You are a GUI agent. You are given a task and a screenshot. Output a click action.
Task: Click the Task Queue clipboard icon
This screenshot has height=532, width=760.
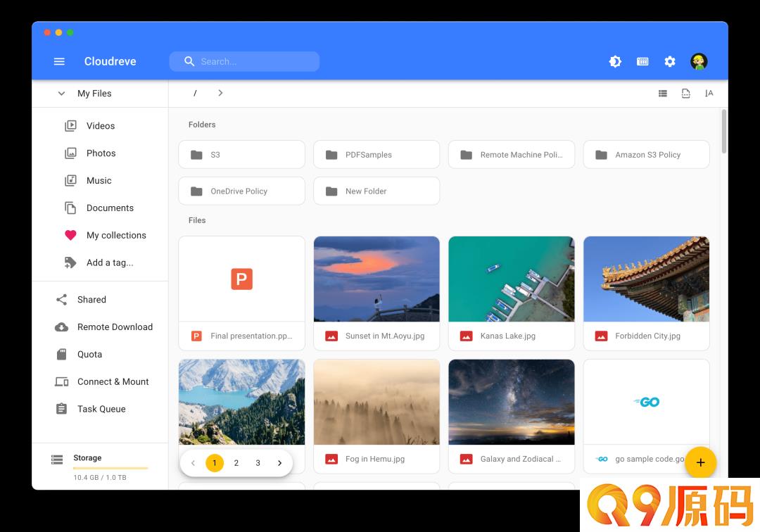coord(61,409)
